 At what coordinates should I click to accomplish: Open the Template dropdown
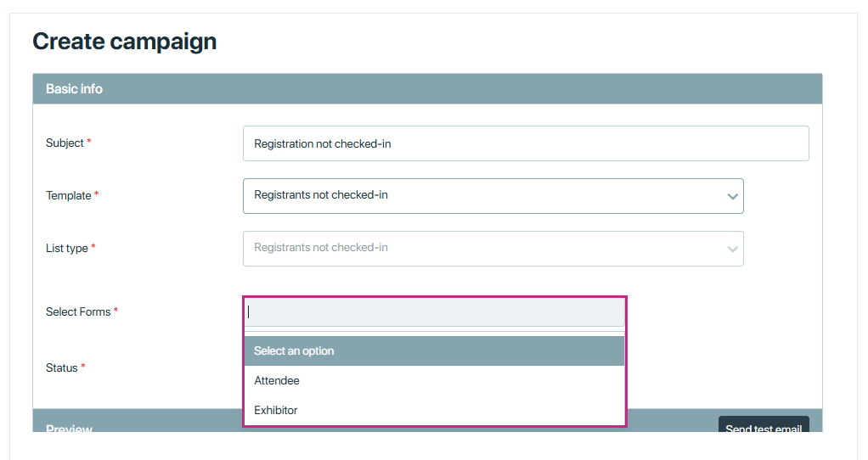click(x=493, y=196)
